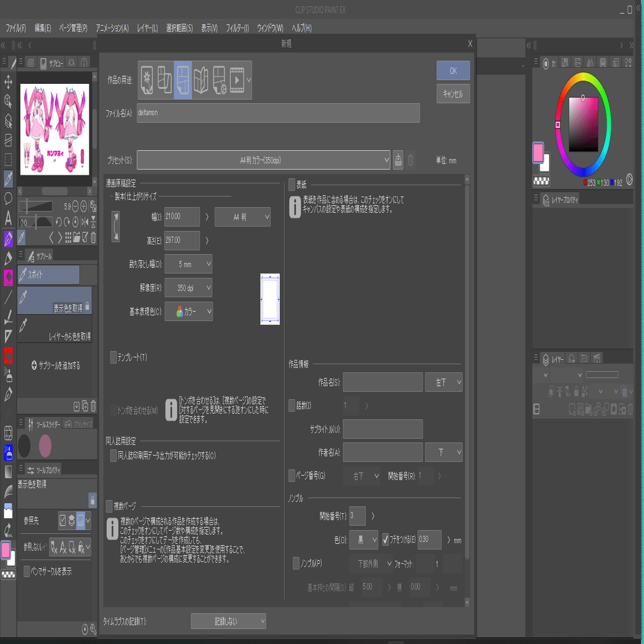This screenshot has width=644, height=644.
Task: Expand the 解像度 350 dpi dropdown
Action: point(188,288)
